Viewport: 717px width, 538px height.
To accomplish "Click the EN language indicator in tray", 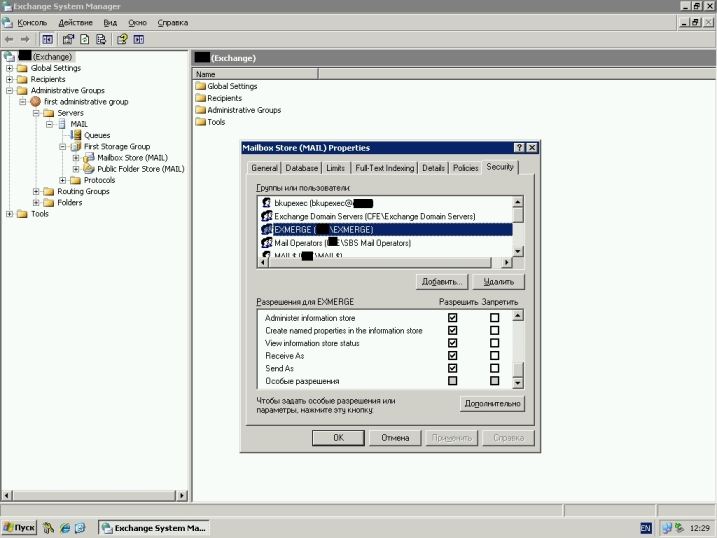I will 646,528.
